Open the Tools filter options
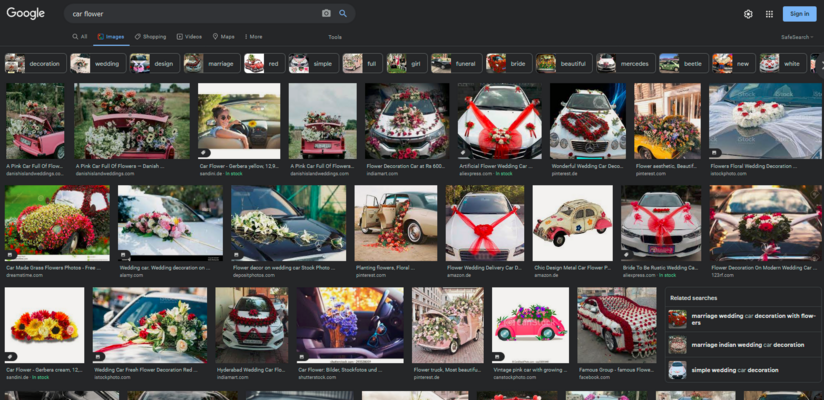This screenshot has height=400, width=824. (335, 37)
